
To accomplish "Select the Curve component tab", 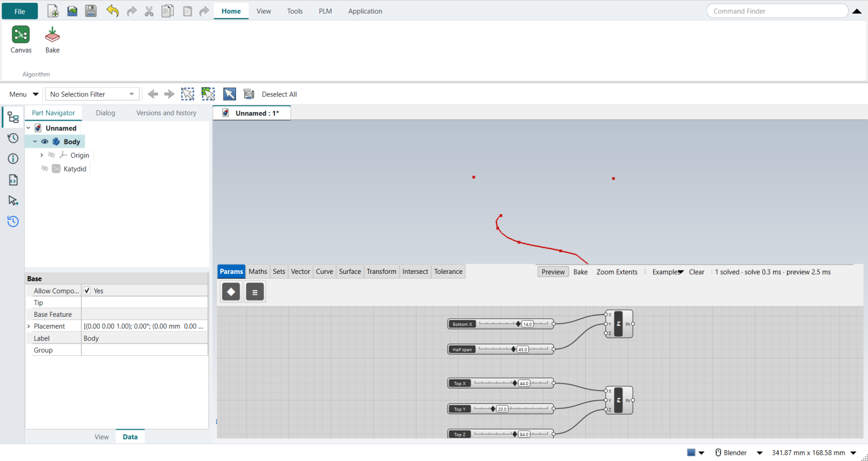I will tap(324, 272).
